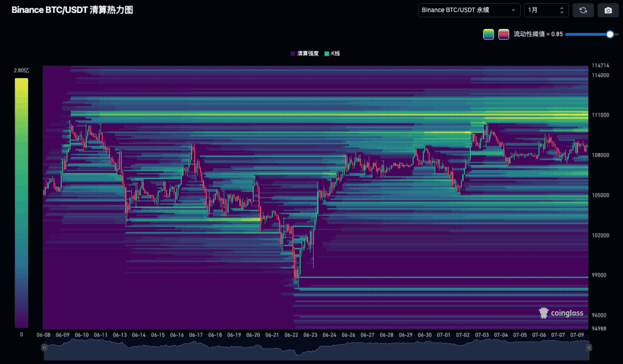Click the 102000 price axis label
623x364 pixels.
tap(600, 235)
